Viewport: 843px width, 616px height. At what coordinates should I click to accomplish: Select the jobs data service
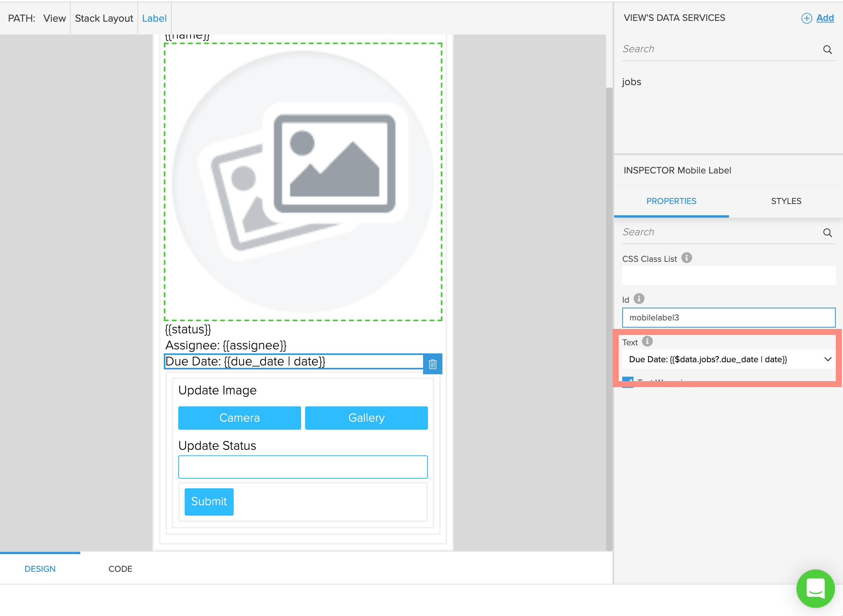631,82
